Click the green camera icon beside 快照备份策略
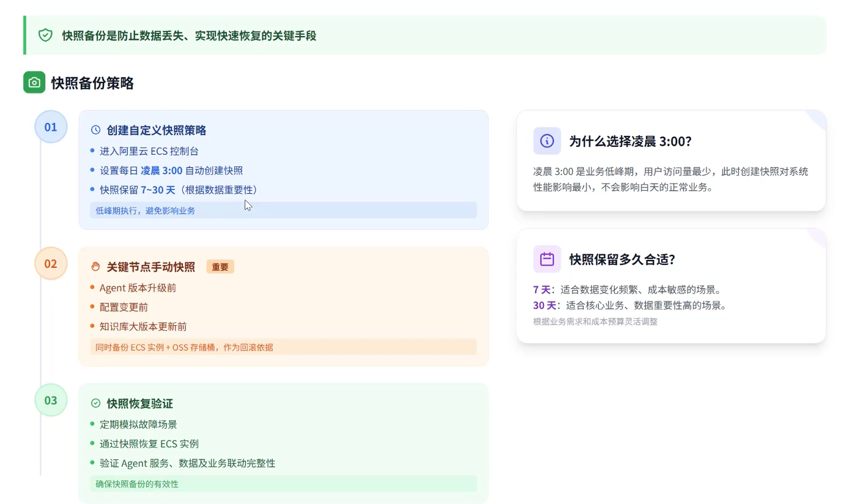Image resolution: width=849 pixels, height=504 pixels. coord(34,83)
